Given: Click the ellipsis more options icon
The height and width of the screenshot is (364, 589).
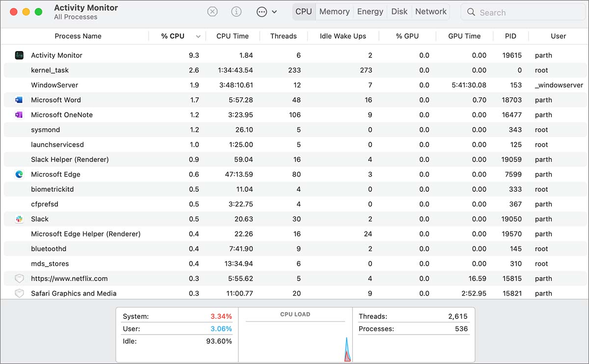Looking at the screenshot, I should pos(262,12).
